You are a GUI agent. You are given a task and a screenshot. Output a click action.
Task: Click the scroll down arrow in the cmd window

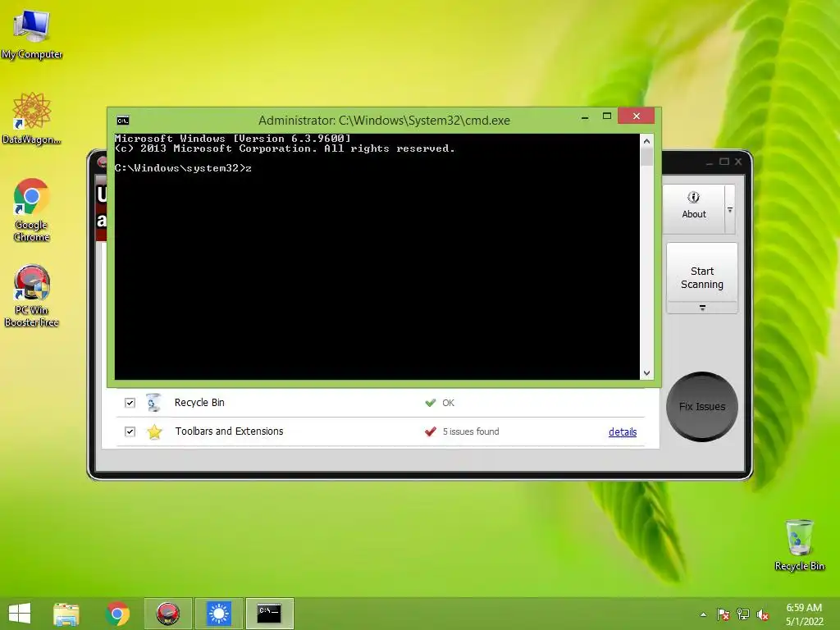coord(646,373)
